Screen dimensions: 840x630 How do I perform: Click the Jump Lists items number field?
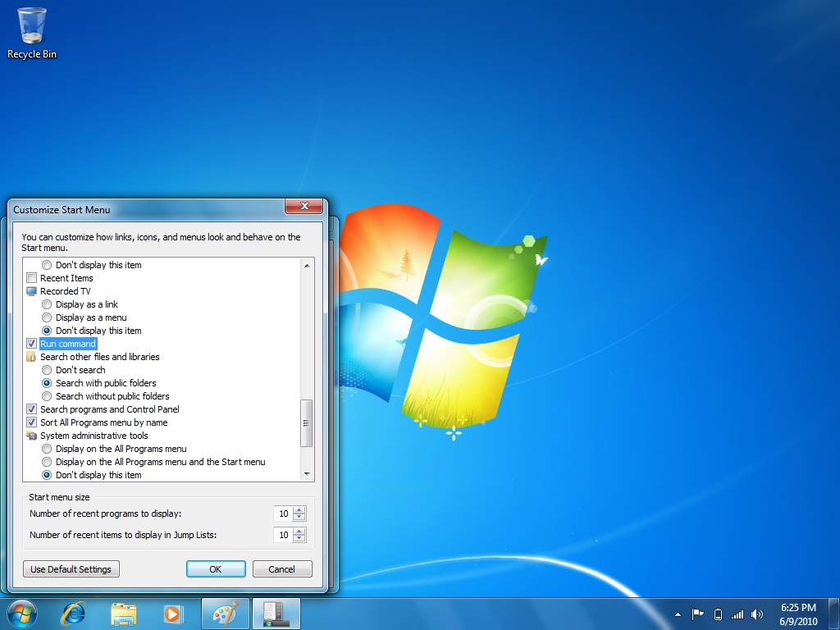pos(283,535)
